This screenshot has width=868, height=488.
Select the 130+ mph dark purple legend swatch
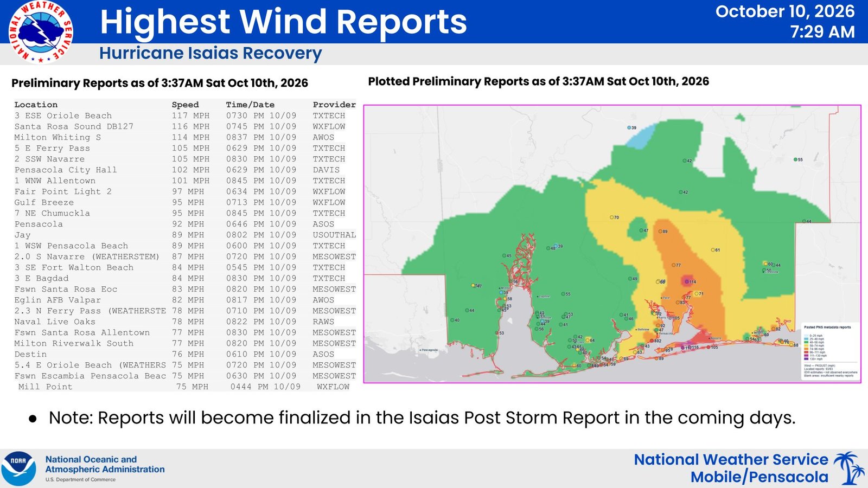[x=806, y=359]
